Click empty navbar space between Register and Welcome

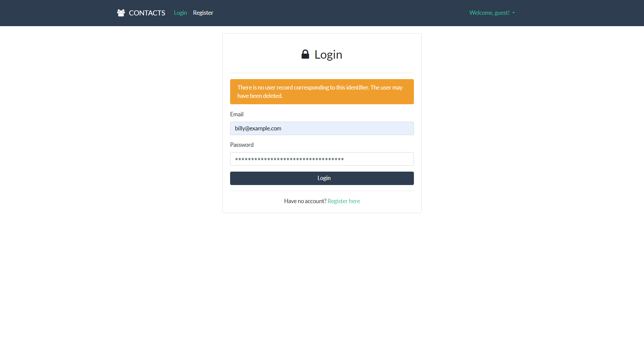(335, 13)
